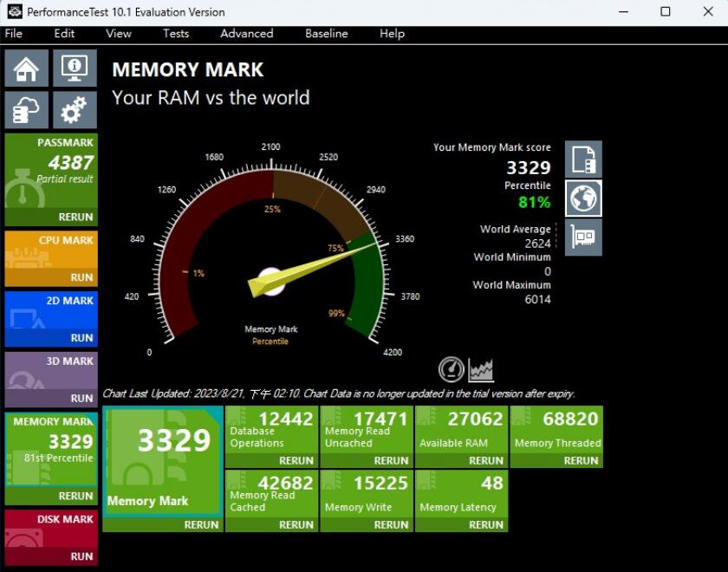Open the System Information monitor icon

pyautogui.click(x=75, y=68)
